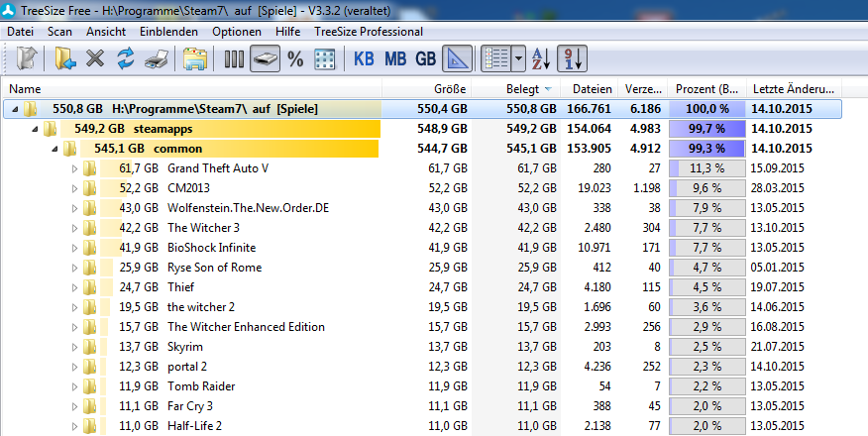Expand the BioShock Infinite folder
The width and height of the screenshot is (868, 436).
[x=74, y=248]
